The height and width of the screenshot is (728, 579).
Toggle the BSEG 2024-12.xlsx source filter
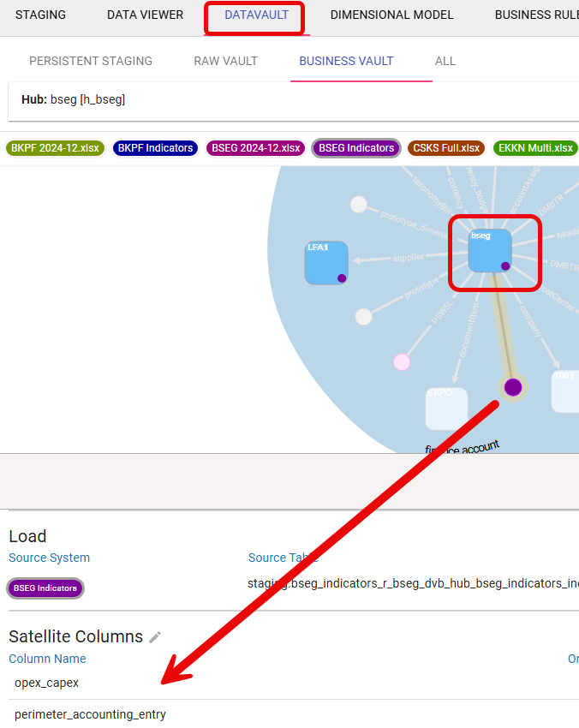pos(255,148)
